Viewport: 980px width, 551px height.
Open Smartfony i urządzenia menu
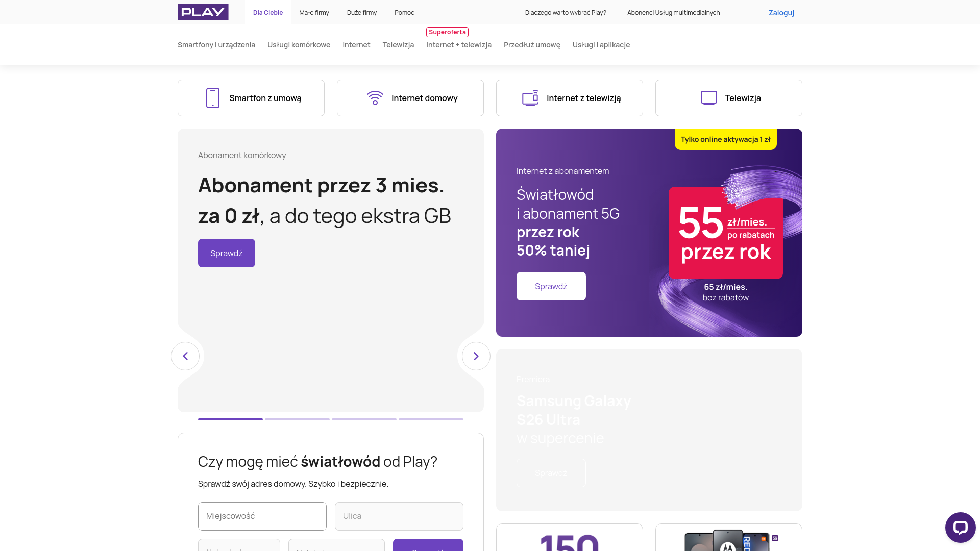click(x=216, y=45)
